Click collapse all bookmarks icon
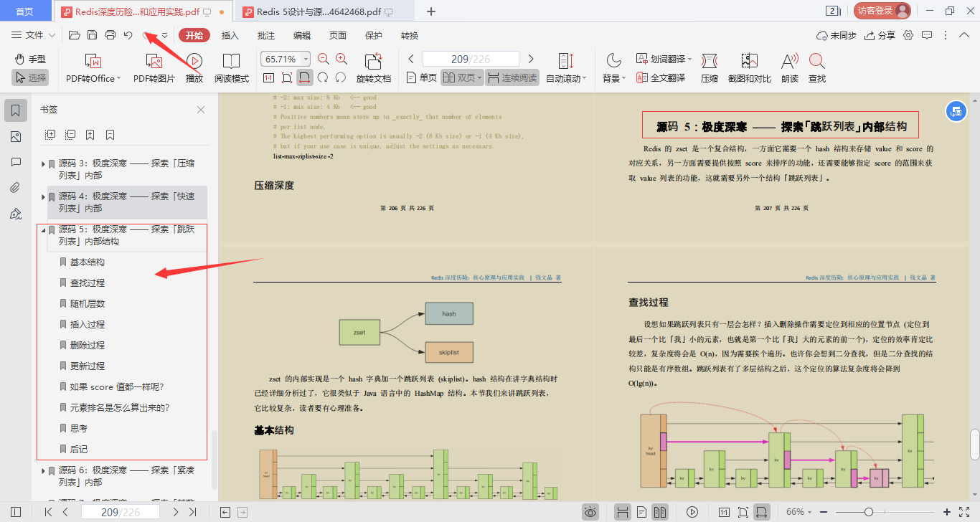This screenshot has height=522, width=980. point(70,134)
